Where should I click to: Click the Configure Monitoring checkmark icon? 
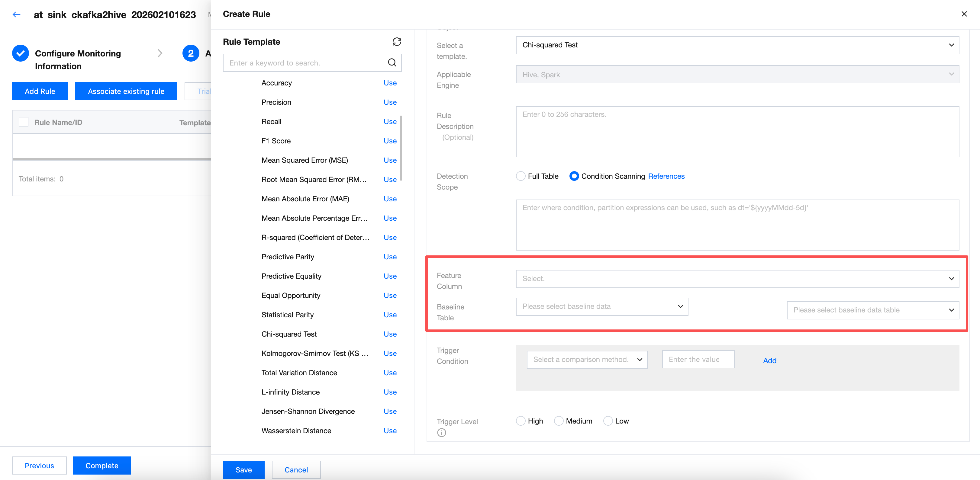21,54
